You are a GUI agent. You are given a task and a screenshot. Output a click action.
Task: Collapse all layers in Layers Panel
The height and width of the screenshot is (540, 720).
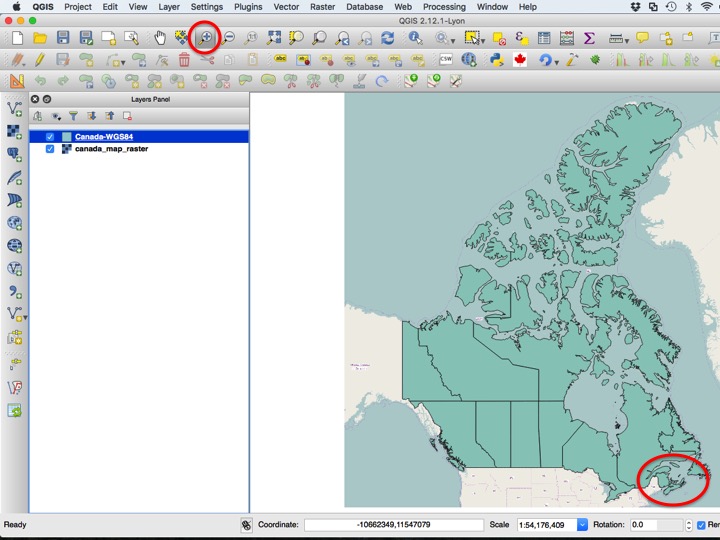point(109,116)
